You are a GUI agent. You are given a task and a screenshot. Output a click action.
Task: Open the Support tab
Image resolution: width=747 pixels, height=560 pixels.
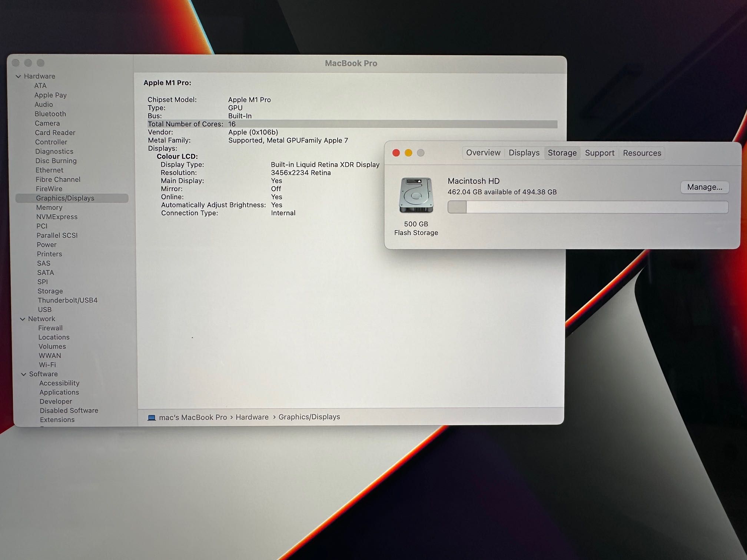click(600, 153)
